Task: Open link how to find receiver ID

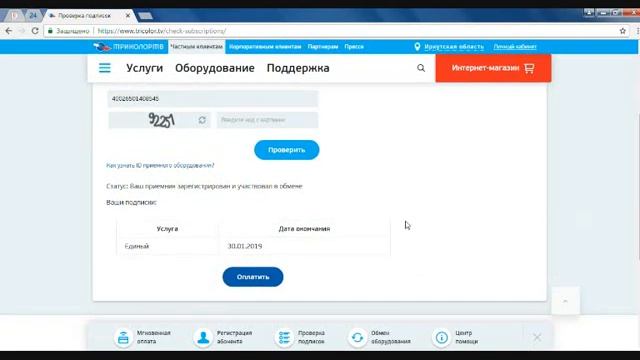Action: [160, 165]
